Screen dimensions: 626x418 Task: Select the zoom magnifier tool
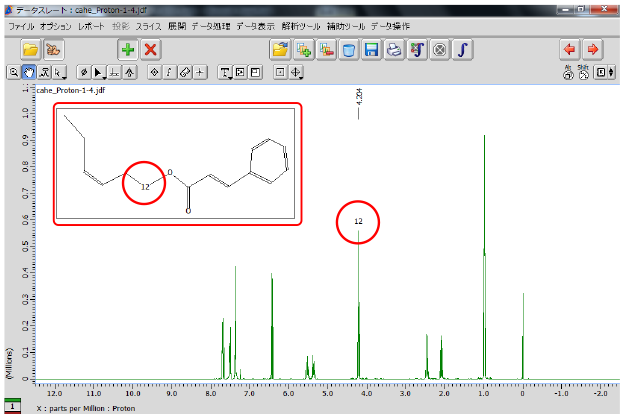pos(14,72)
